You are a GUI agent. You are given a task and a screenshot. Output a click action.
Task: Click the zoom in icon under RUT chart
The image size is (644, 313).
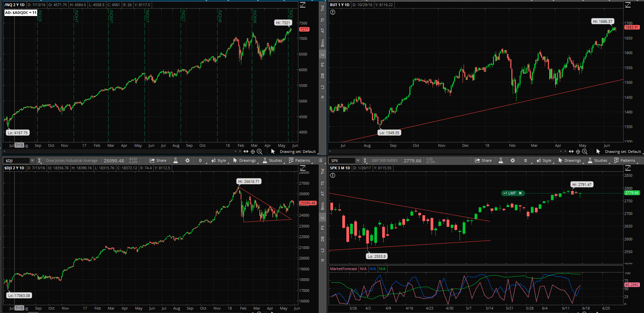point(585,152)
